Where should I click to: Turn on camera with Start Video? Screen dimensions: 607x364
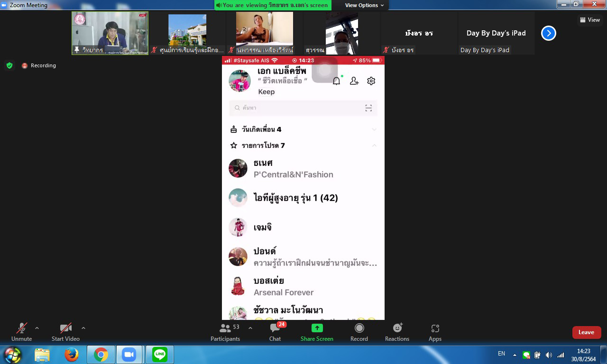click(x=65, y=328)
